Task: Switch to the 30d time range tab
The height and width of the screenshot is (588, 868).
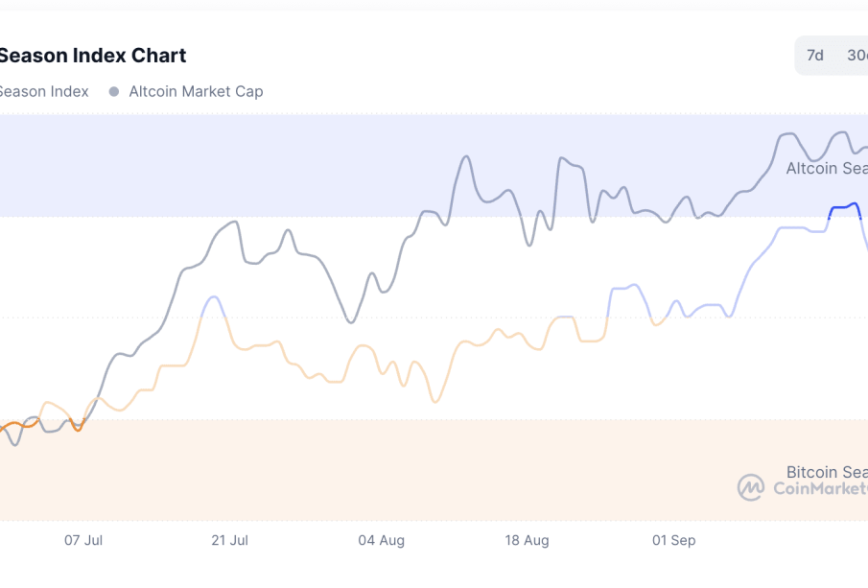Action: click(856, 56)
